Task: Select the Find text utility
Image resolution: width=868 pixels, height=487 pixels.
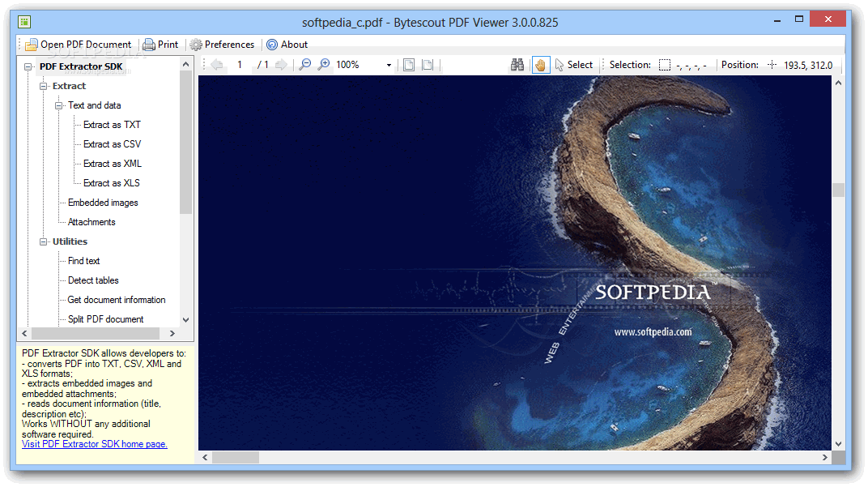Action: [x=83, y=261]
